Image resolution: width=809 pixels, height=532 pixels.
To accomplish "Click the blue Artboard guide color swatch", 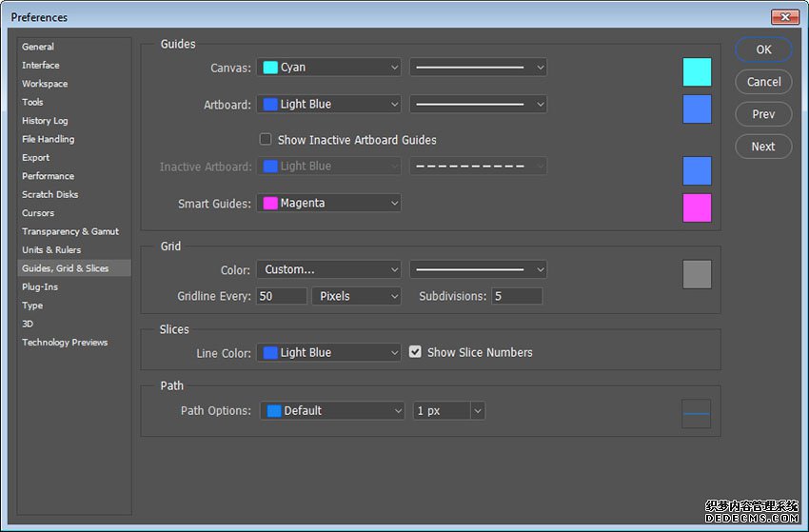I will [x=697, y=108].
